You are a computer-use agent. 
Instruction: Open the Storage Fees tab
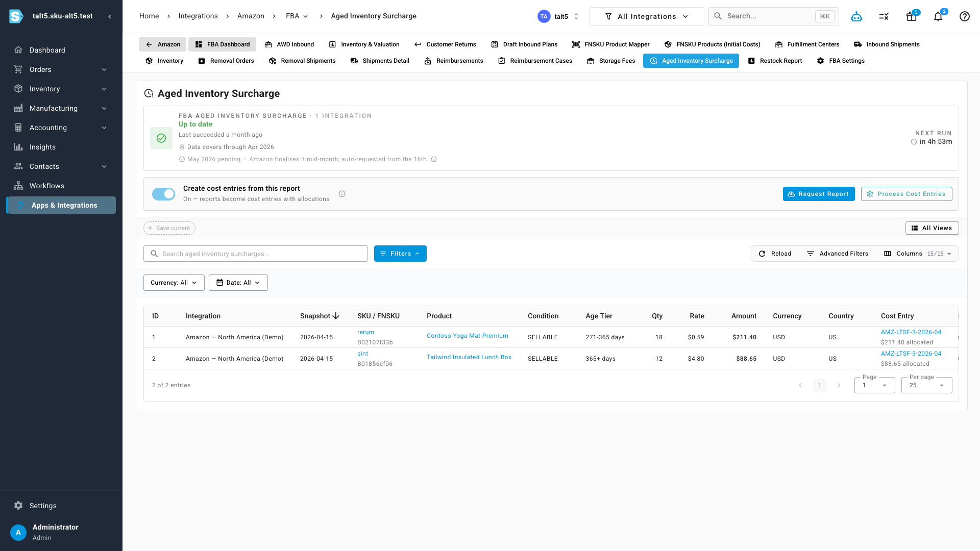(x=611, y=61)
